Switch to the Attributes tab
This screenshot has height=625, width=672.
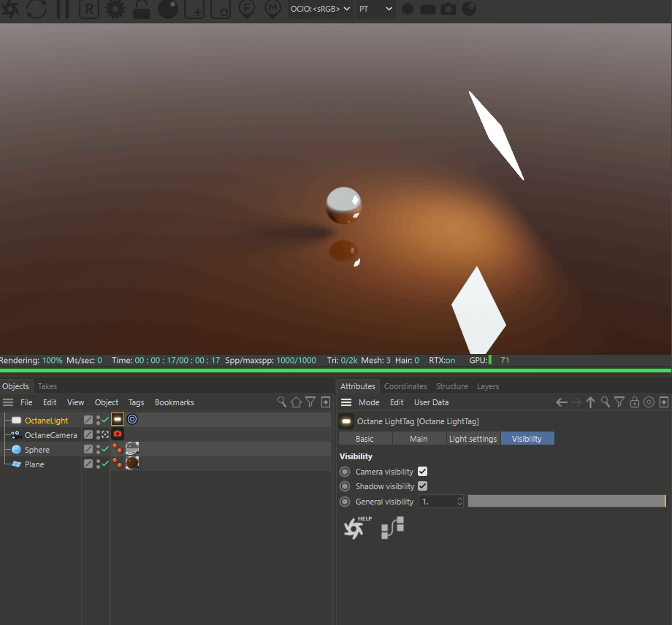pyautogui.click(x=357, y=386)
